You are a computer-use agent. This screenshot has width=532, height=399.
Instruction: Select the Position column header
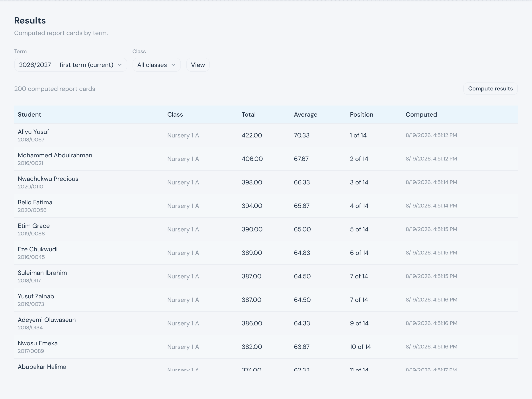(362, 114)
